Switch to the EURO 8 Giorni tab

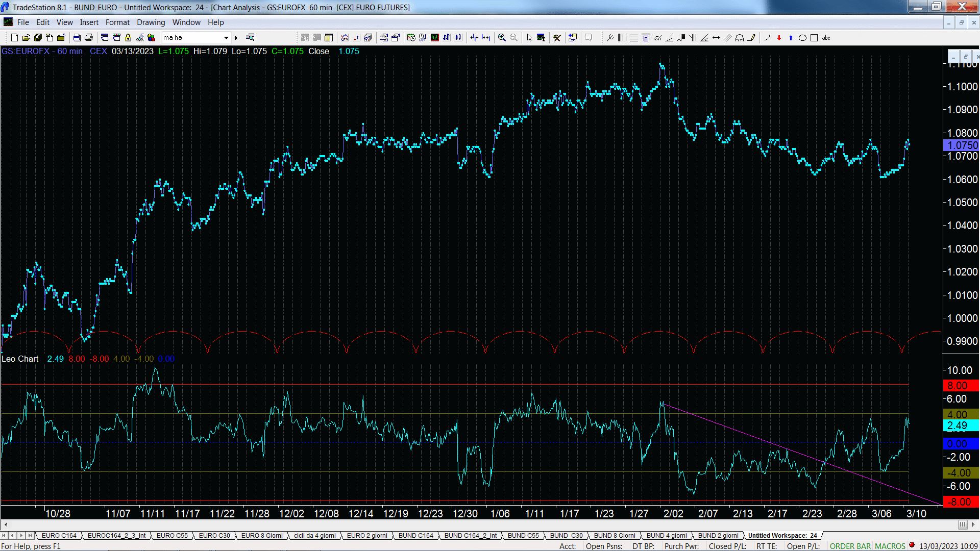click(x=262, y=536)
